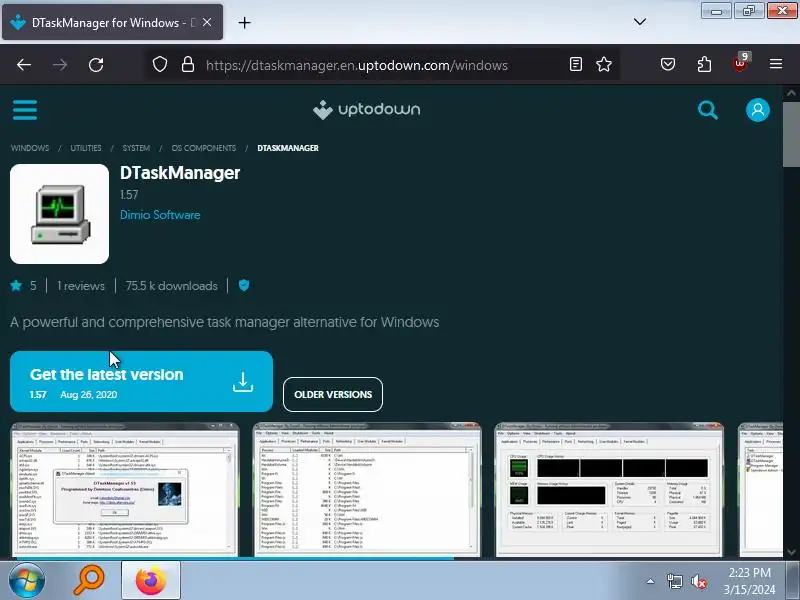This screenshot has height=600, width=800.
Task: Expand the list all tabs chevron
Action: pos(640,22)
